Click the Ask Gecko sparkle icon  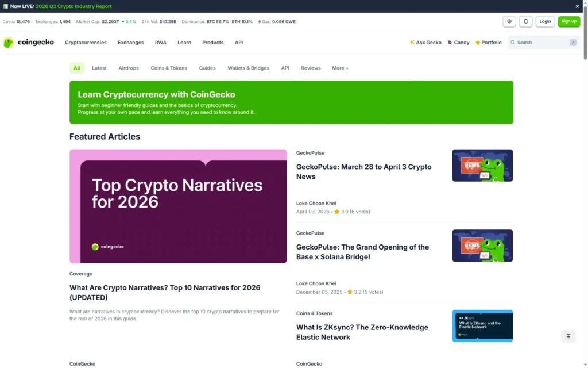[x=412, y=43]
